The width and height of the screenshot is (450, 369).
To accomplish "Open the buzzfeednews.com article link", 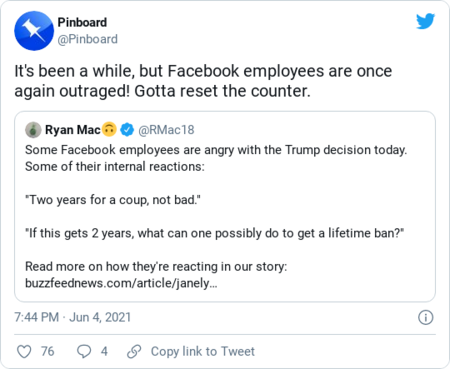I will (x=121, y=283).
